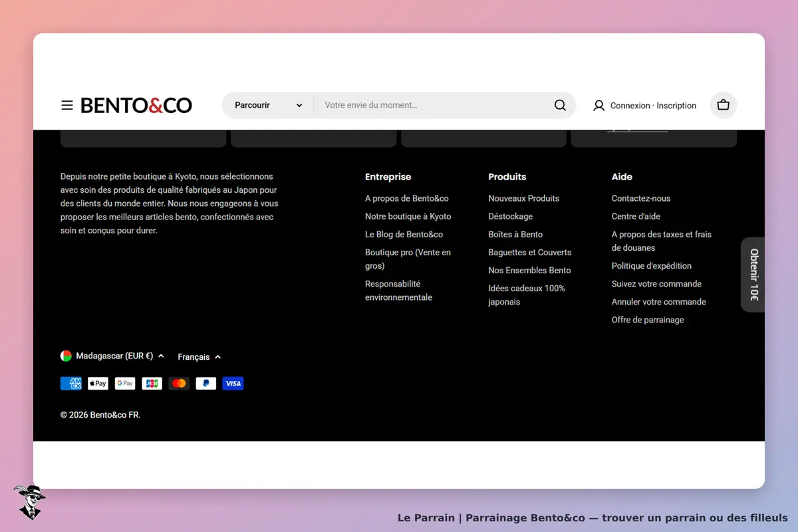Click the Visa payment icon

233,383
